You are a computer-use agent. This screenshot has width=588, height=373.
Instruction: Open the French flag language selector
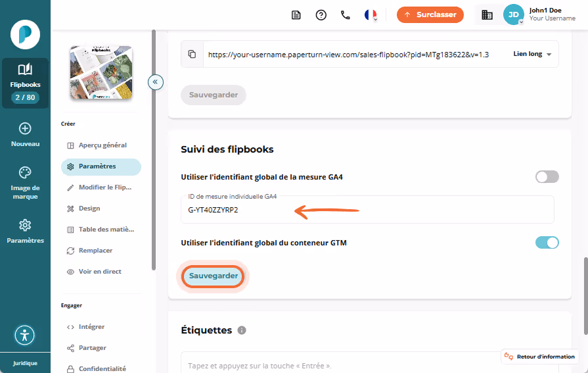371,15
